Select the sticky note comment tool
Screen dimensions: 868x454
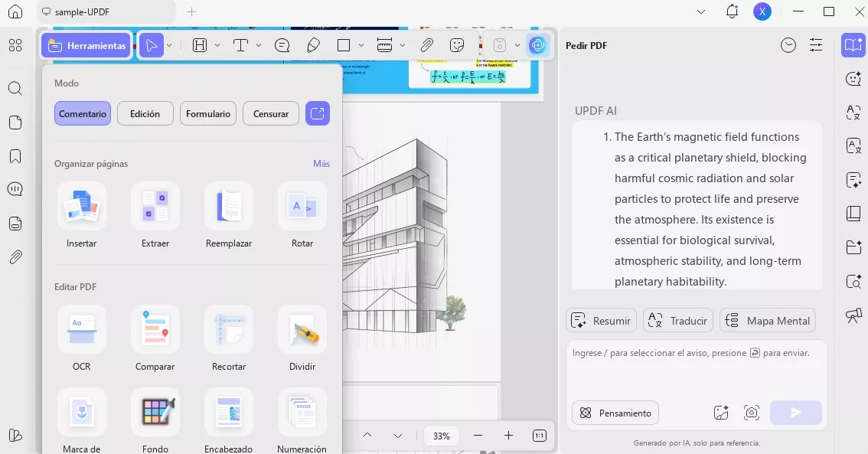(282, 45)
